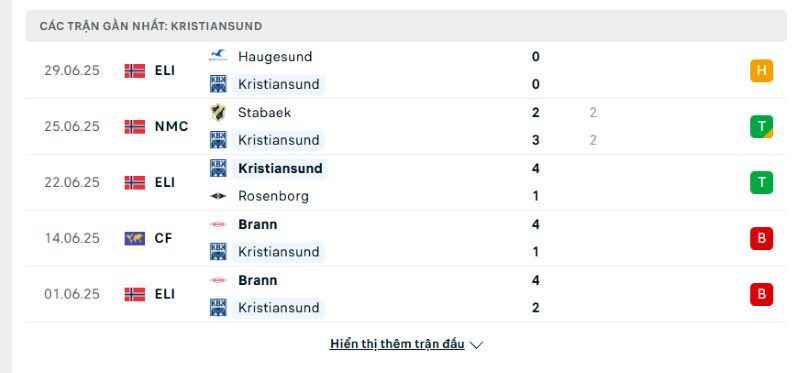800x373 pixels.
Task: Click the NMC competition label
Action: [171, 127]
